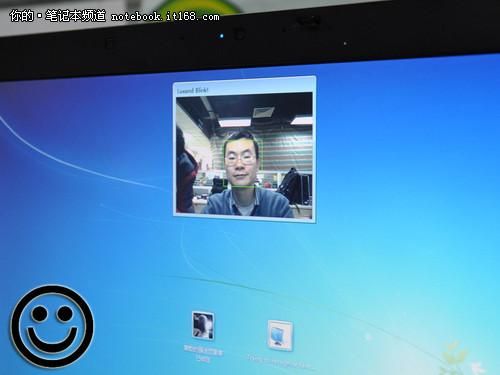Screen dimensions: 500x375
Task: Choose the monitor icon login tile
Action: pyautogui.click(x=280, y=335)
